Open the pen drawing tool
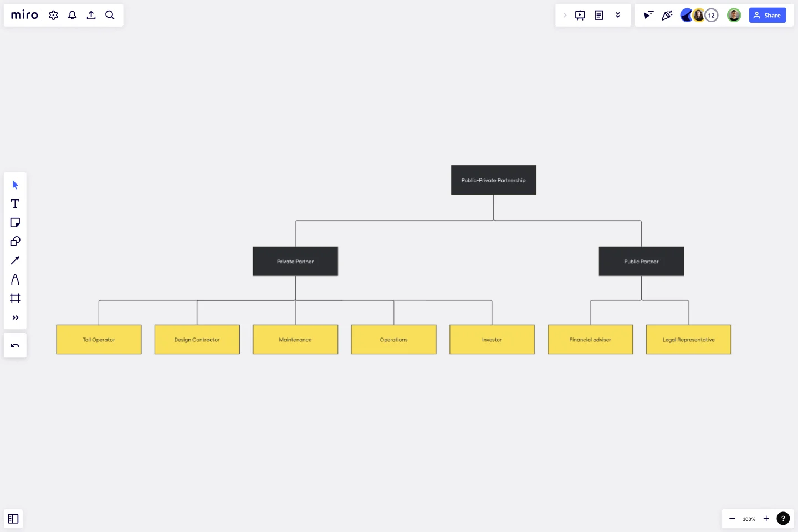This screenshot has width=798, height=532. coord(15,279)
